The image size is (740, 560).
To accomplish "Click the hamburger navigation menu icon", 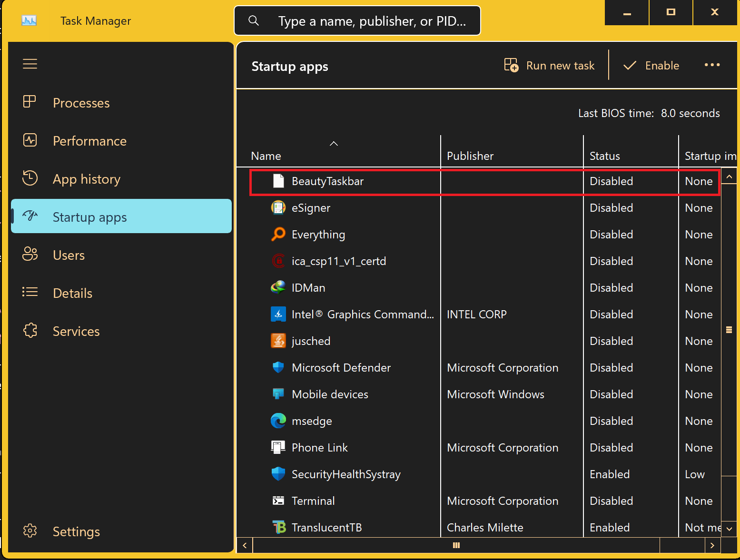I will click(30, 64).
